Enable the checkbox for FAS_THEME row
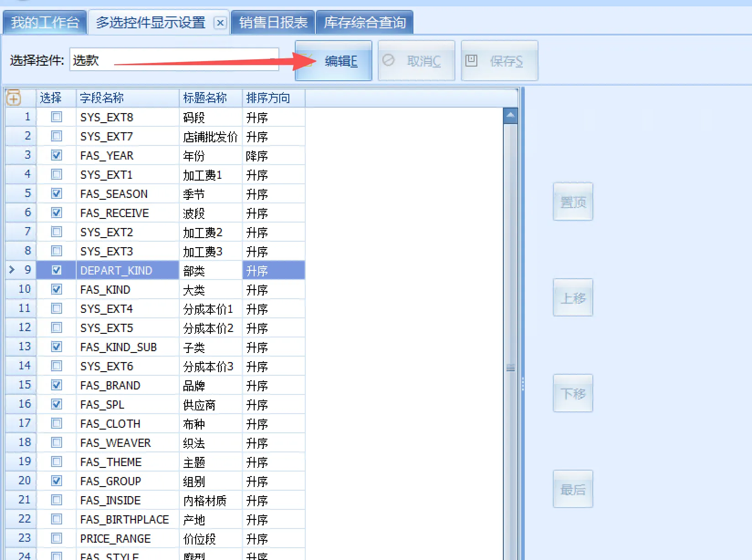 click(x=56, y=461)
